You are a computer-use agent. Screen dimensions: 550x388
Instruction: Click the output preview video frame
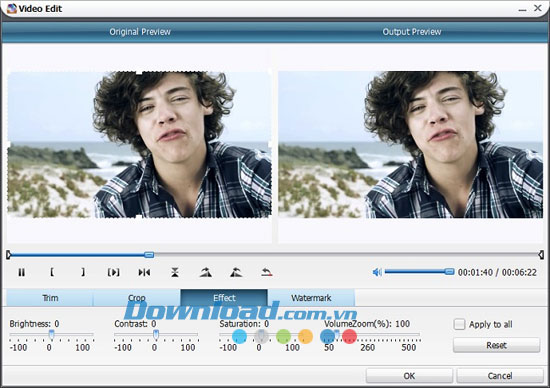click(411, 145)
